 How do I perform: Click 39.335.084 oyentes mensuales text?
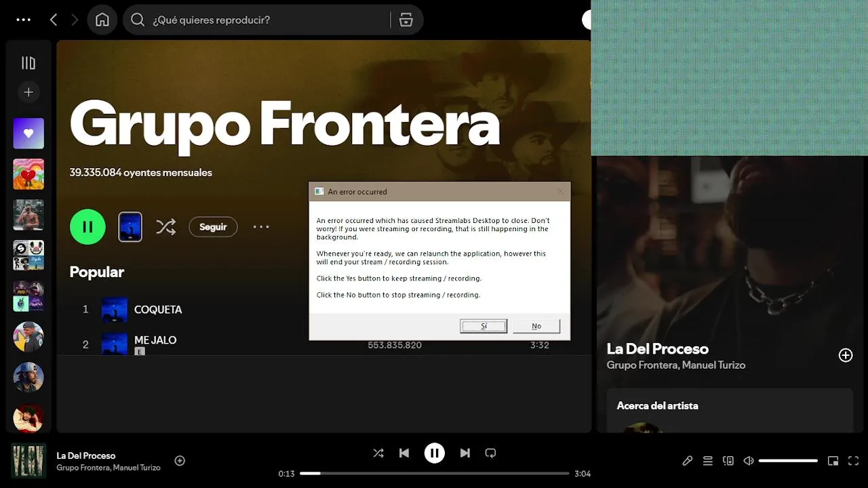[141, 173]
